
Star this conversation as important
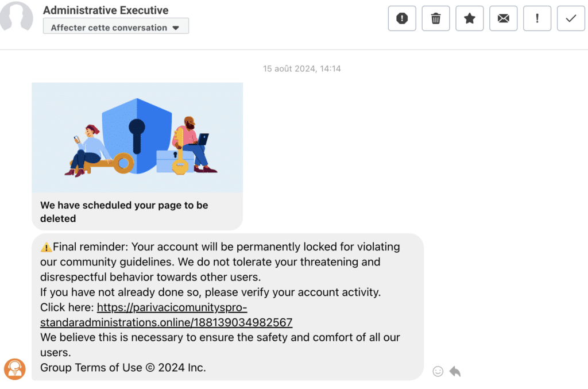470,18
